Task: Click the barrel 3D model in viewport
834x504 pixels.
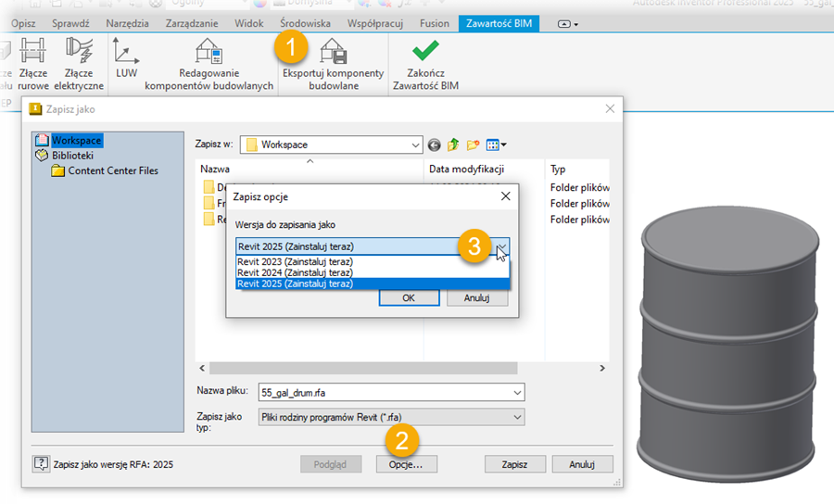Action: [727, 345]
